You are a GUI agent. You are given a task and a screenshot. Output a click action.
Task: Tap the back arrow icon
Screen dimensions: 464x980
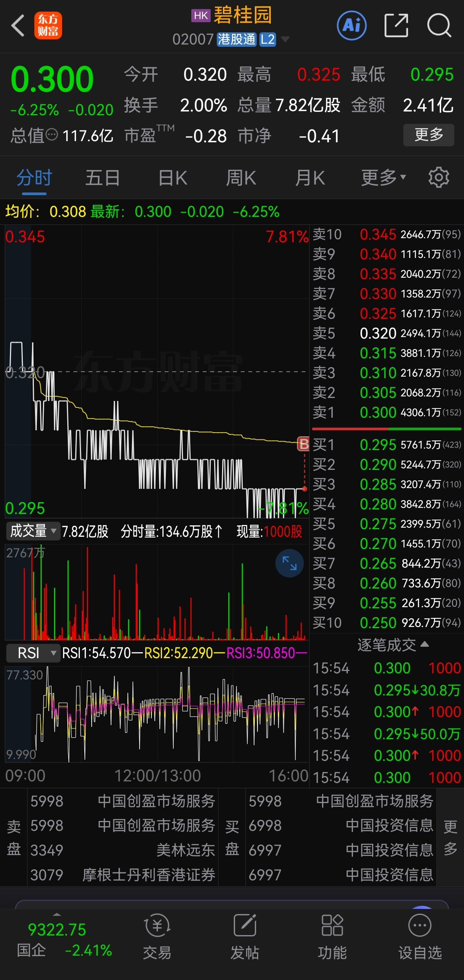click(18, 26)
